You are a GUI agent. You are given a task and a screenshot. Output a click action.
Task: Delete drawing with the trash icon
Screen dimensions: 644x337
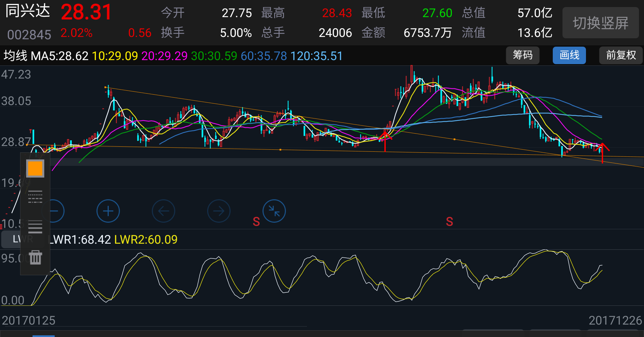click(x=35, y=257)
